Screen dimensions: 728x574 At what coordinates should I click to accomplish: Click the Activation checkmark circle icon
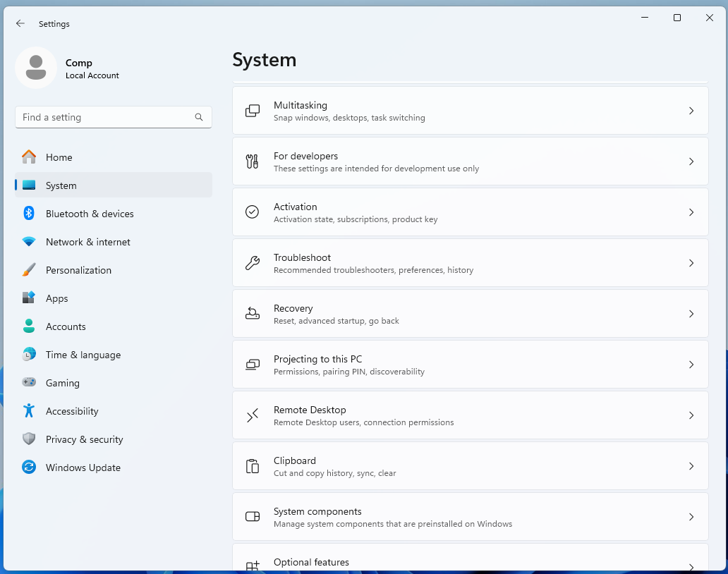(252, 212)
